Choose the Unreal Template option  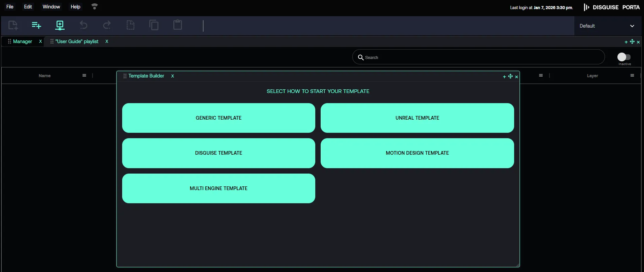[417, 118]
